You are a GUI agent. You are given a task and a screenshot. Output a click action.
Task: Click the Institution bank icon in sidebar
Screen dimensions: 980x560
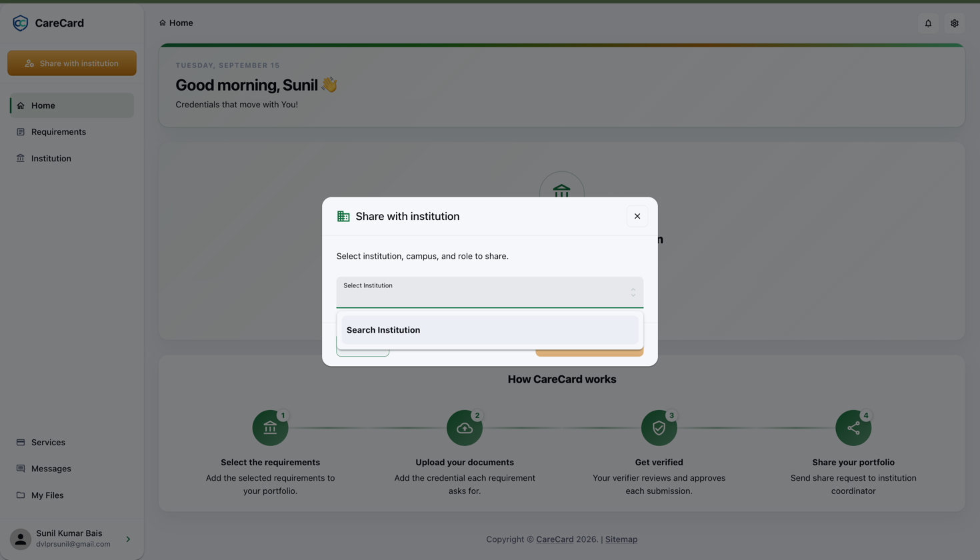(21, 159)
